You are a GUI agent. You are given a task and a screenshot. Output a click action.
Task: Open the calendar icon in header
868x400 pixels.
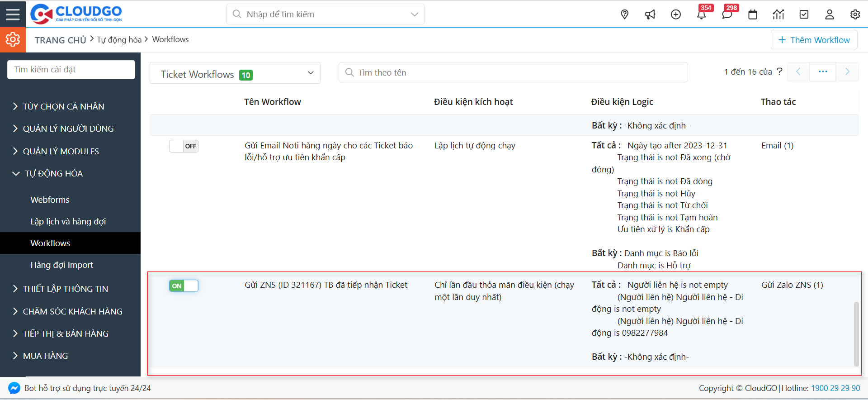click(753, 14)
